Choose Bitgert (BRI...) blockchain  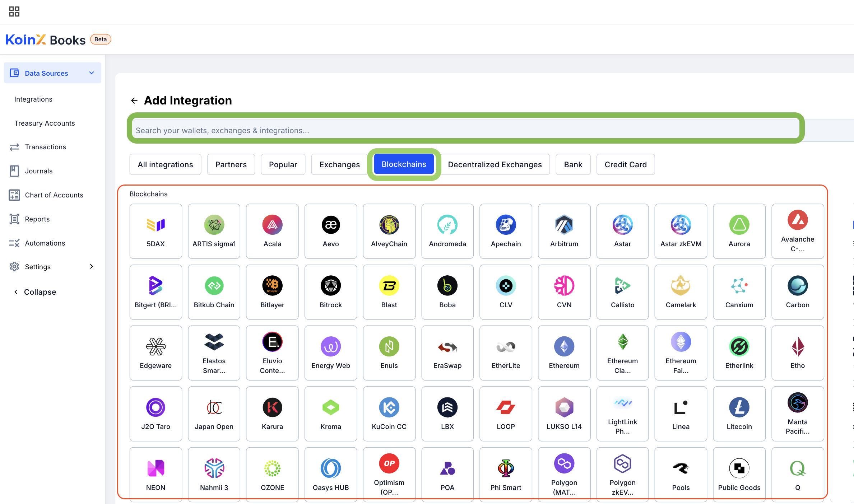[156, 292]
